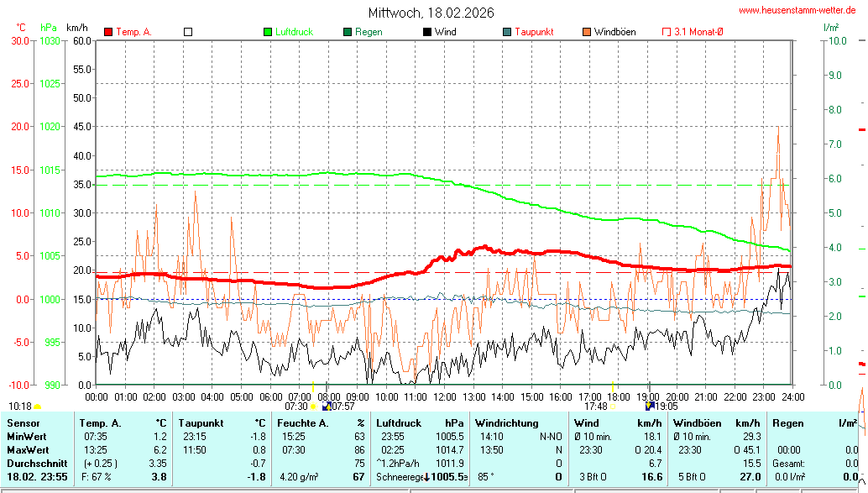Click the Feuchte A. column header
The width and height of the screenshot is (868, 493).
(x=302, y=422)
